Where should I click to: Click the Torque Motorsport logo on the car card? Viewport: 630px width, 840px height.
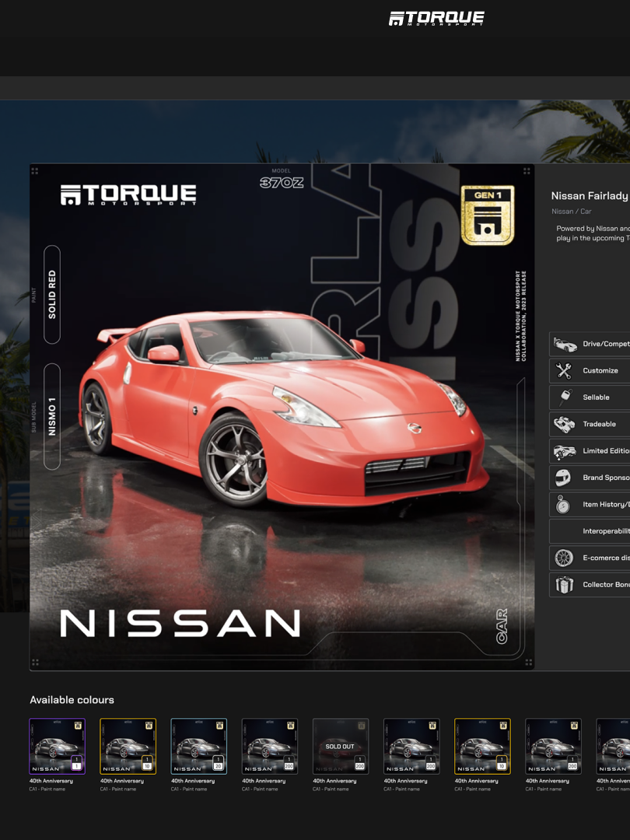pos(128,195)
